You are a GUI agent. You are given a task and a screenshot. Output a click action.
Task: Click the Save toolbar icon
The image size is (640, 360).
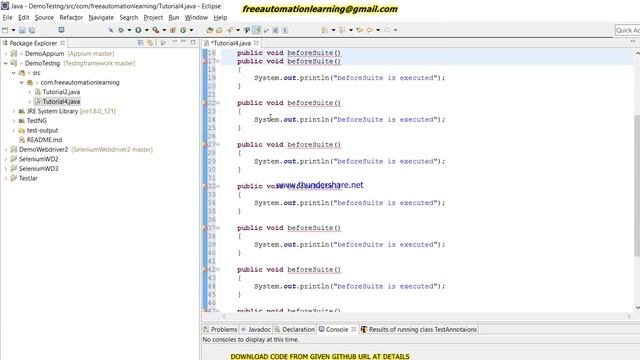point(22,30)
